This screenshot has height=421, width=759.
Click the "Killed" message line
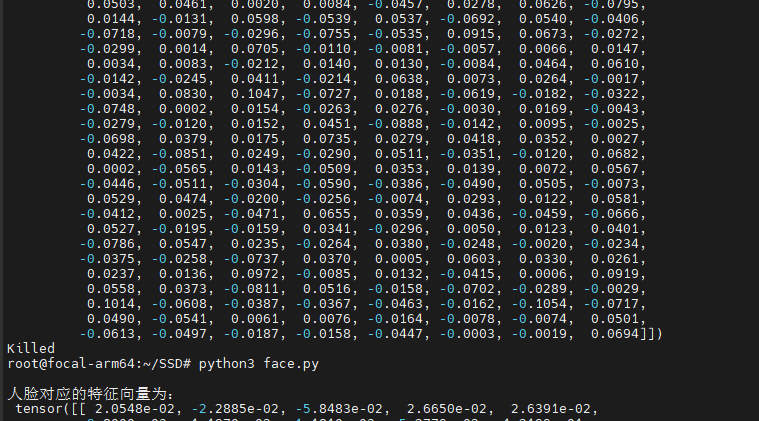pos(31,348)
